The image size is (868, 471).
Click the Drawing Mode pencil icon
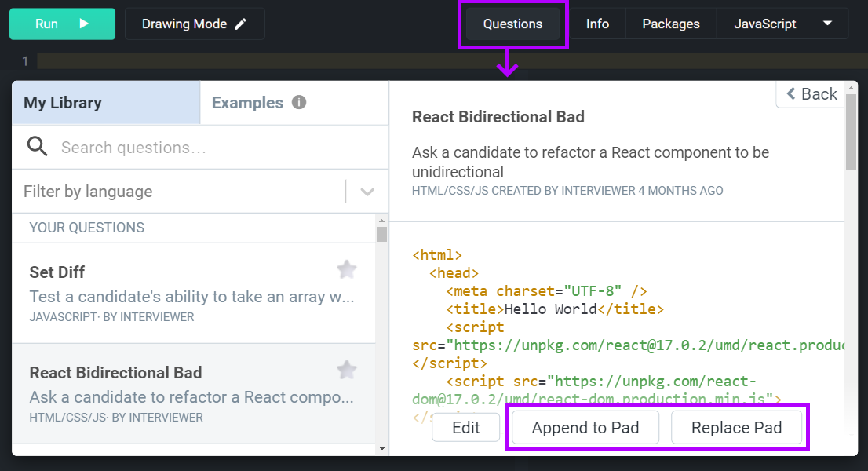(241, 24)
